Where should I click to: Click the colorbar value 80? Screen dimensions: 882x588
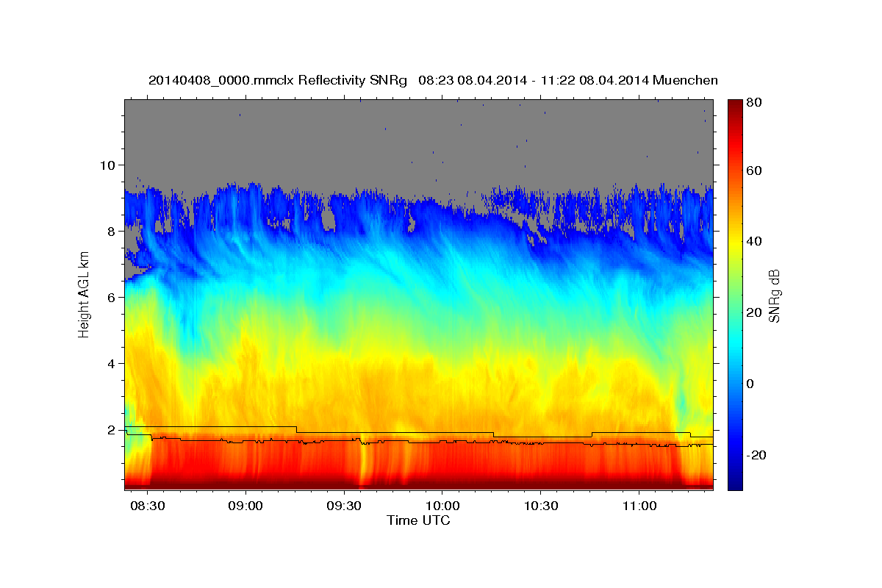point(755,103)
